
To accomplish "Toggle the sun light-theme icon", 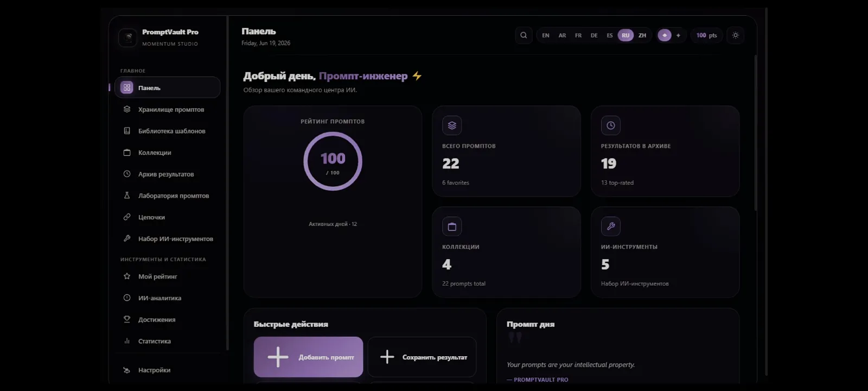I will tap(736, 35).
